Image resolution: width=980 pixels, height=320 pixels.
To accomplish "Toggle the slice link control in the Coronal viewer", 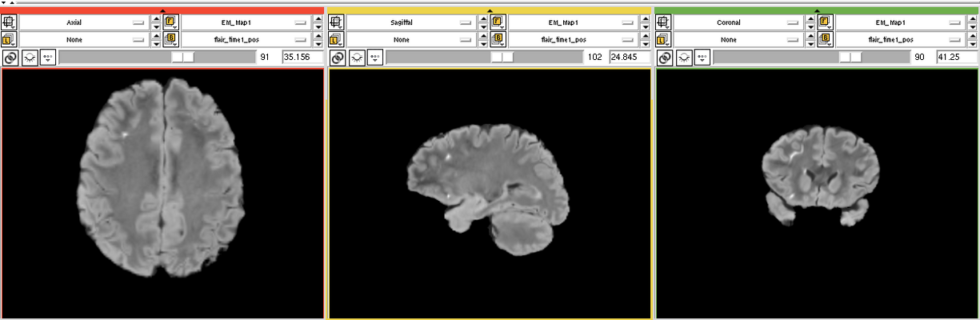I will (x=664, y=58).
